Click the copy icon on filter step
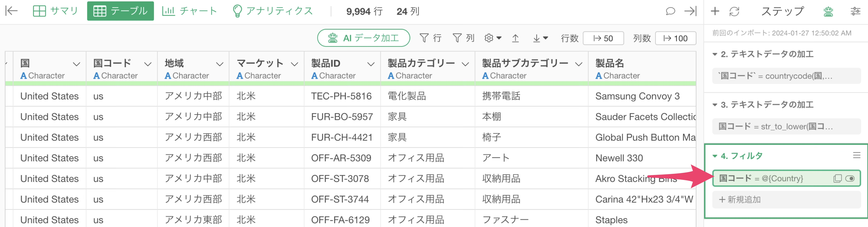Image resolution: width=868 pixels, height=227 pixels. pyautogui.click(x=837, y=178)
